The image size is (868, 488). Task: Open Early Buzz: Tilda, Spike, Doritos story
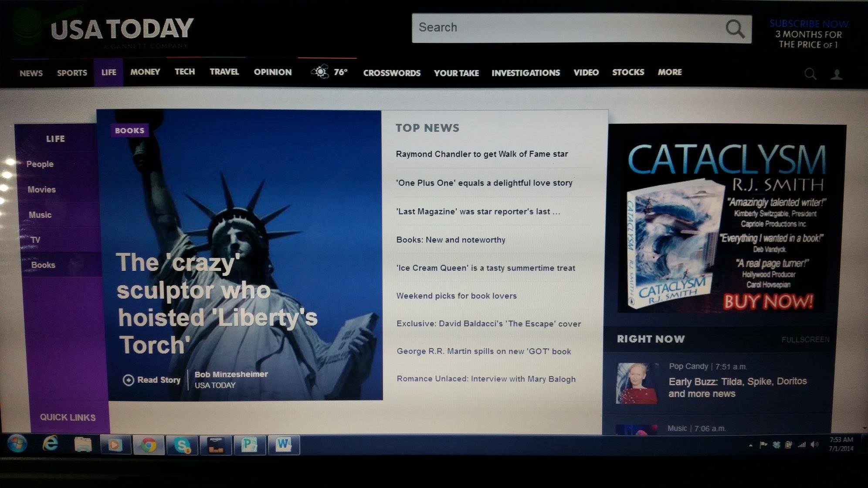click(x=737, y=387)
